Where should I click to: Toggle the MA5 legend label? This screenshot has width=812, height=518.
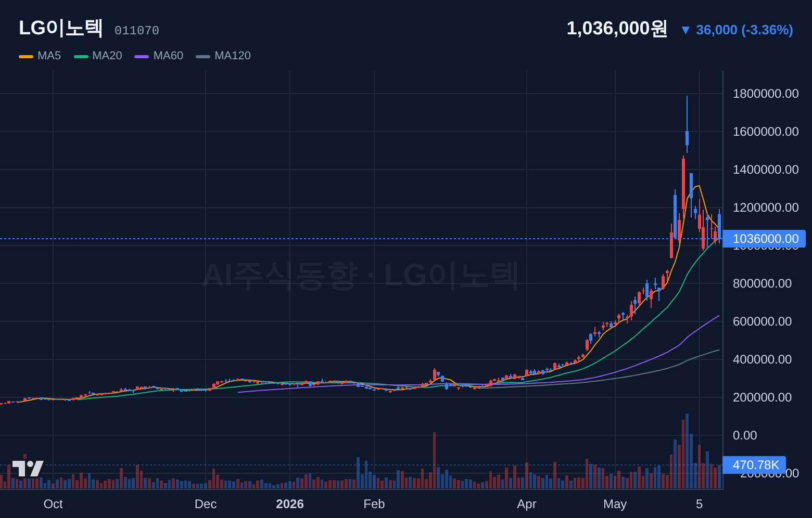pyautogui.click(x=49, y=56)
